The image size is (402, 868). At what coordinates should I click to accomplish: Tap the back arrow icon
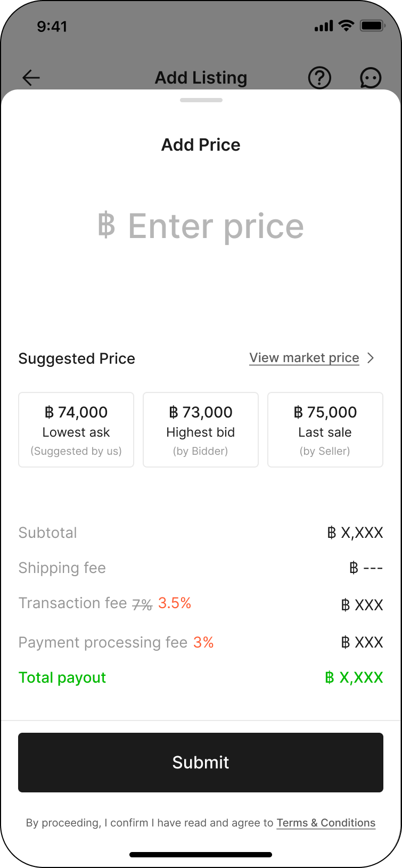click(x=31, y=78)
